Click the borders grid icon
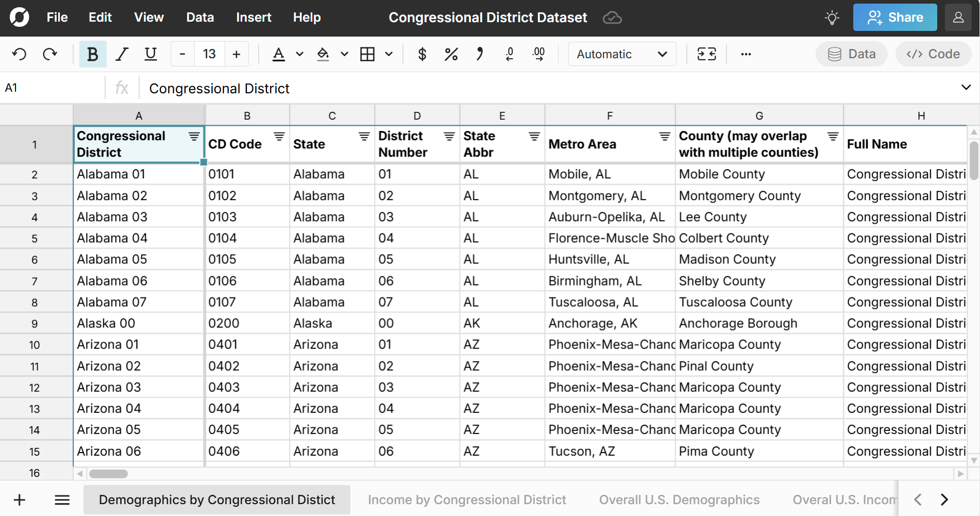The image size is (980, 516). click(x=367, y=54)
